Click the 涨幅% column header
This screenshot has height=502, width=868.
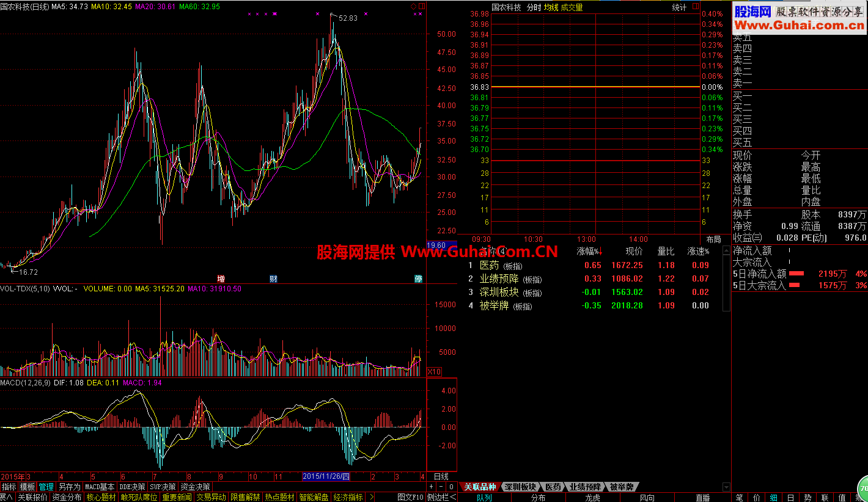coord(589,251)
